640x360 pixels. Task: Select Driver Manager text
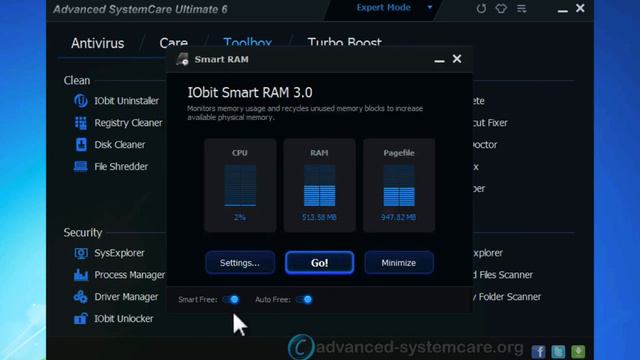coord(126,297)
